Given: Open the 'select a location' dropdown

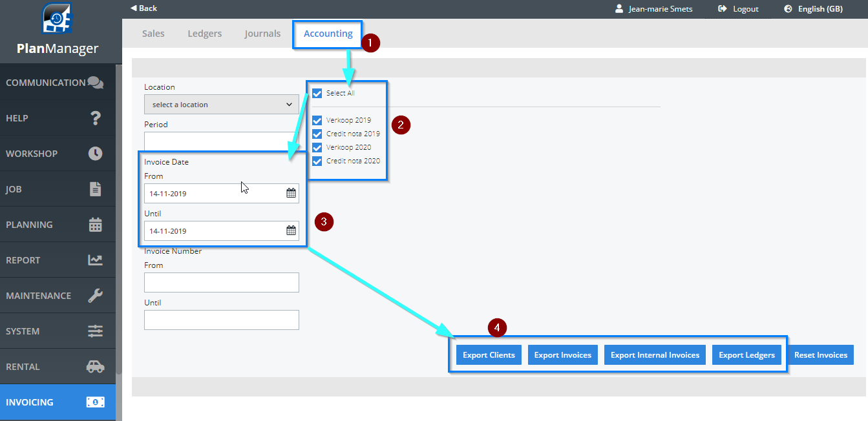Looking at the screenshot, I should coord(222,105).
